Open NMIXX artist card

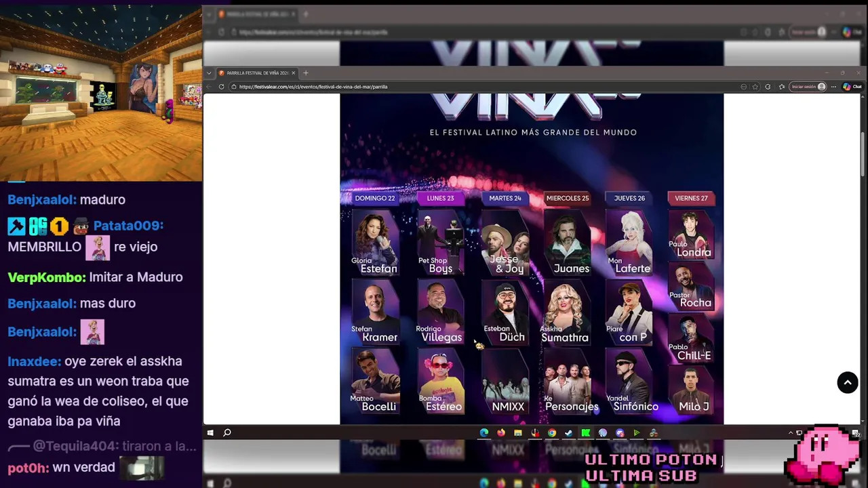pyautogui.click(x=506, y=381)
